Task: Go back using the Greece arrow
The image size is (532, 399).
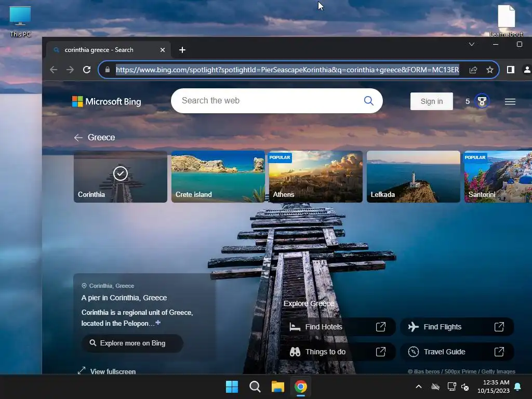Action: [x=78, y=137]
